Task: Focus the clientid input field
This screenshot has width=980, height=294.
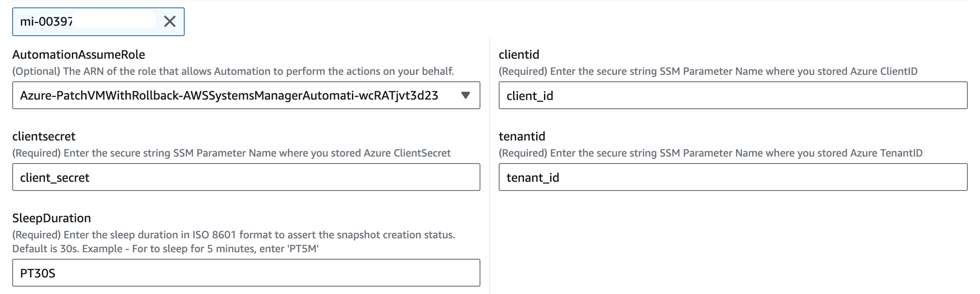Action: click(733, 95)
